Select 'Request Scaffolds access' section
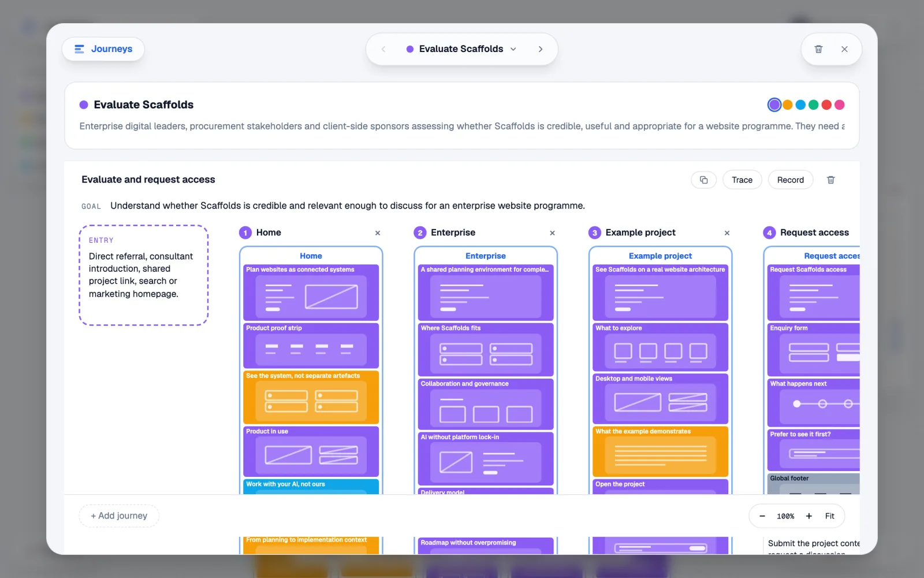 click(813, 292)
